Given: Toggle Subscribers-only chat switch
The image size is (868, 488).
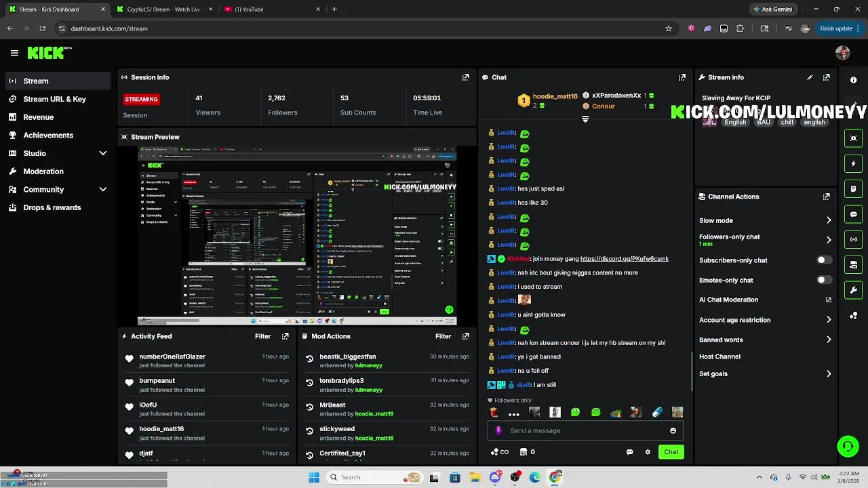Looking at the screenshot, I should [824, 260].
